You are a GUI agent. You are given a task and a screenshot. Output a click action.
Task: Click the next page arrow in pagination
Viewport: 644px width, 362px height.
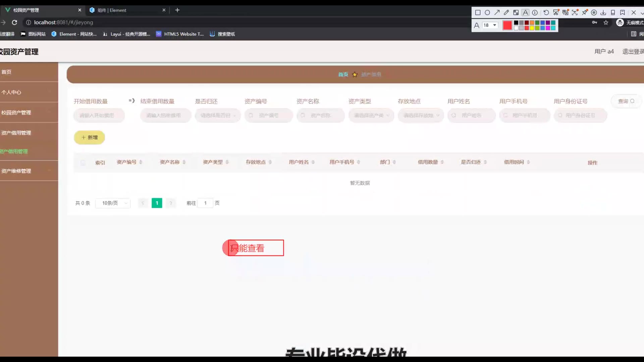(x=171, y=203)
